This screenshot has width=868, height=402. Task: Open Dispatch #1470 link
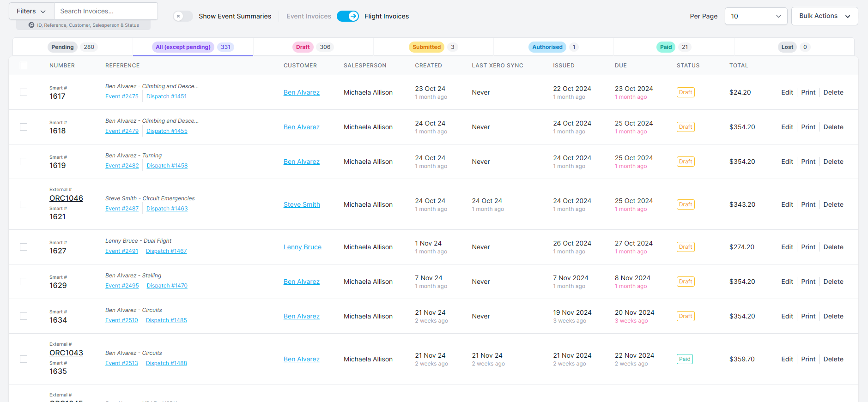pyautogui.click(x=167, y=286)
